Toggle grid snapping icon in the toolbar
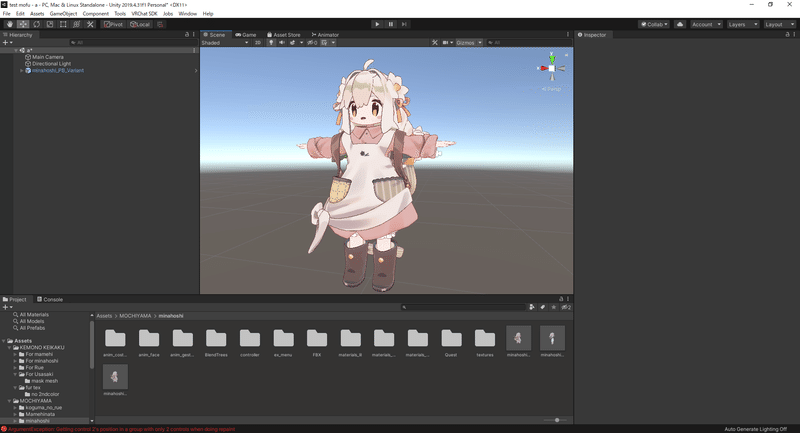Screen dimensions: 800x433 point(160,24)
